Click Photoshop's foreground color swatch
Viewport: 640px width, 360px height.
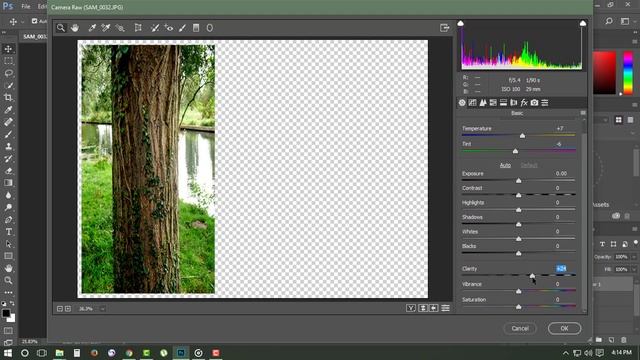tap(6, 313)
